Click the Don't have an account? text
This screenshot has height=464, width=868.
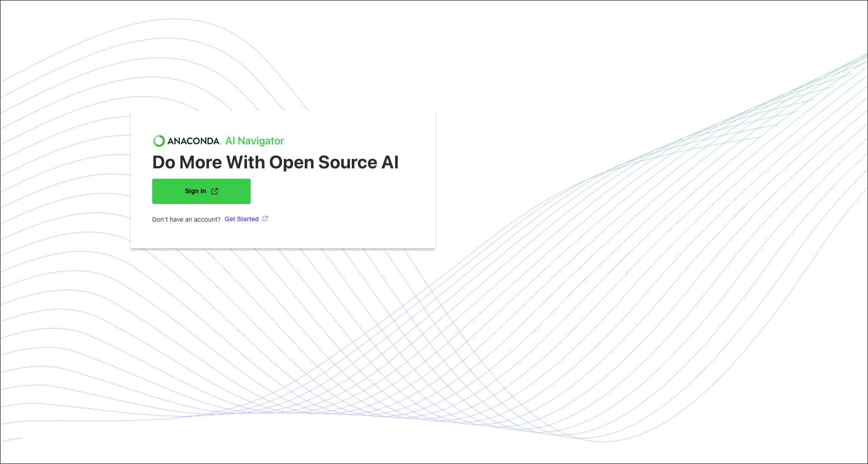[x=186, y=219]
